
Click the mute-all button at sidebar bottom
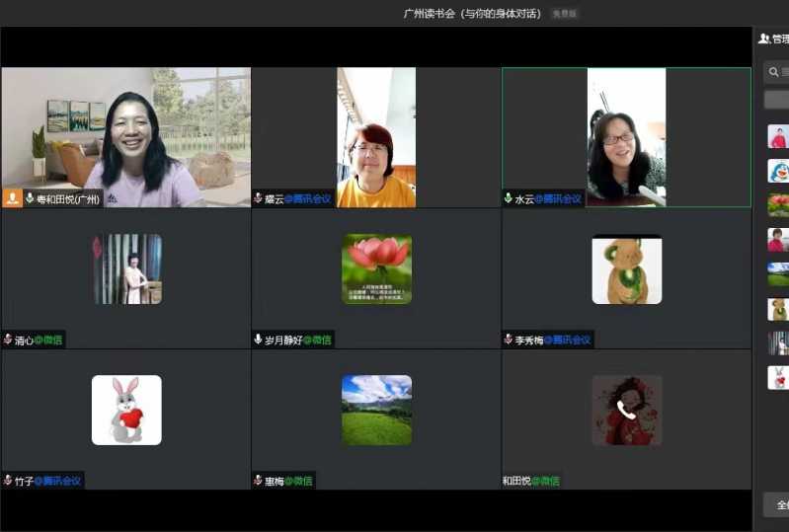[777, 504]
